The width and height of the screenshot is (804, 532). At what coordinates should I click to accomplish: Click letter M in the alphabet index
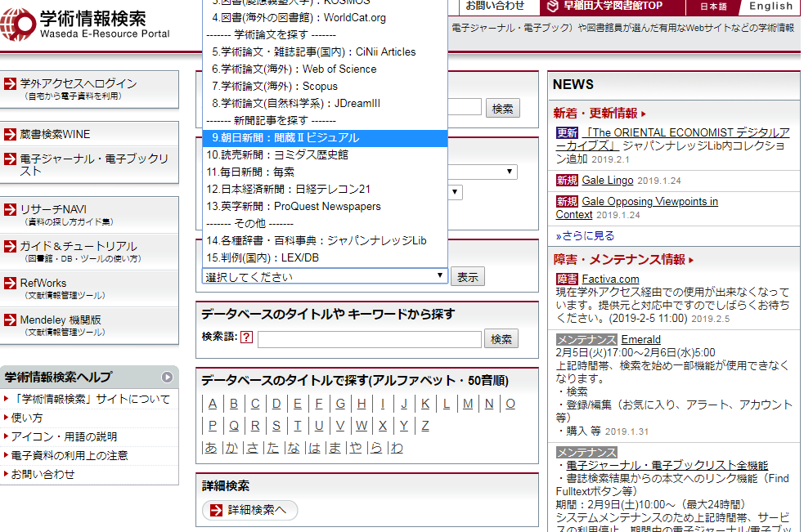(x=468, y=404)
